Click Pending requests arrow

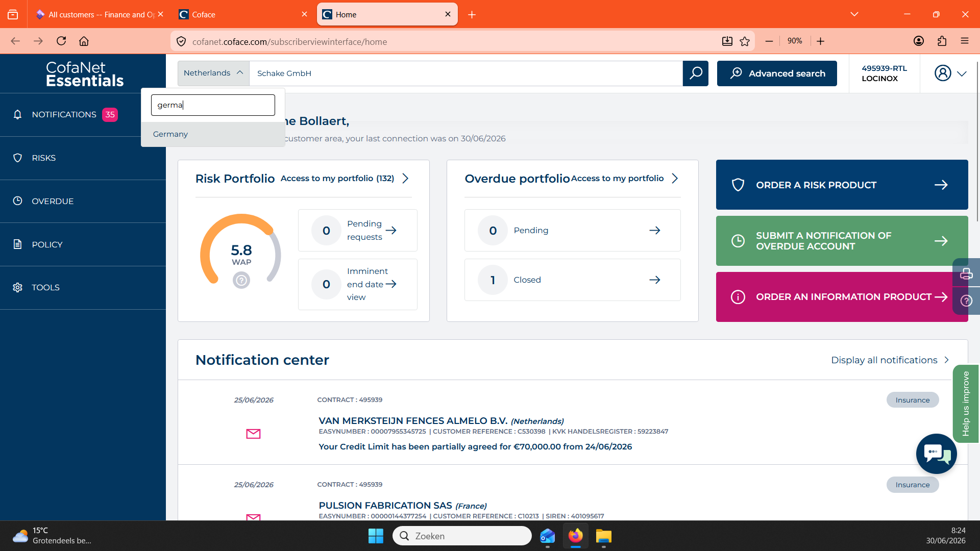pos(391,231)
